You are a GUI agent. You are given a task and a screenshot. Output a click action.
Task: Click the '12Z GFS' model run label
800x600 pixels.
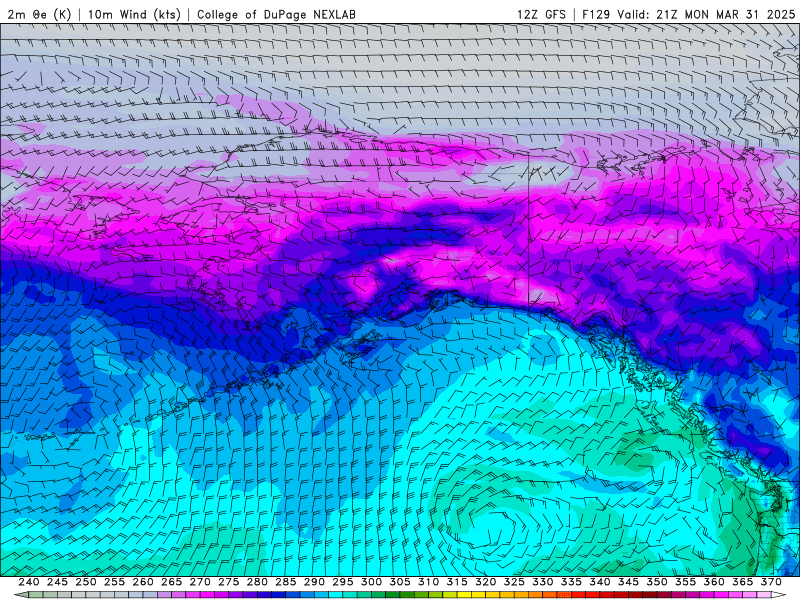pyautogui.click(x=541, y=14)
